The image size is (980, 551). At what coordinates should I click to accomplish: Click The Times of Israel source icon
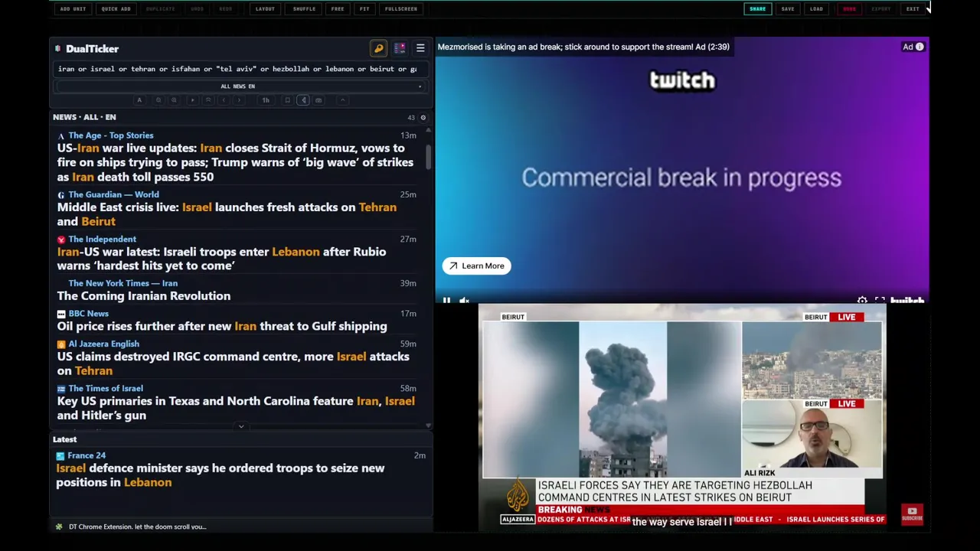click(x=61, y=389)
